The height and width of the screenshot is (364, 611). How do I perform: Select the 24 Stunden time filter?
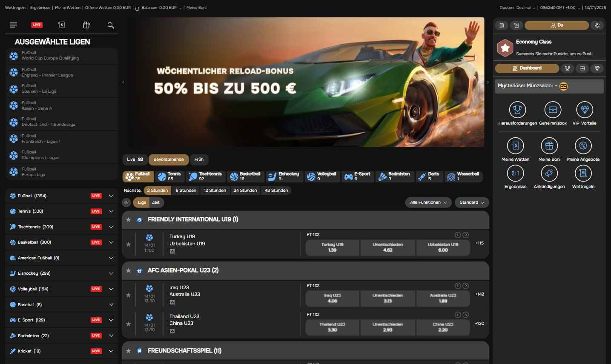(245, 190)
